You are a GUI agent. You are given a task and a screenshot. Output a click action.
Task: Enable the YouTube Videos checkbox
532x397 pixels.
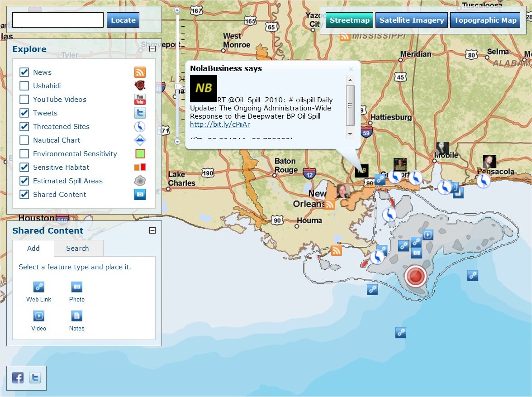point(24,99)
